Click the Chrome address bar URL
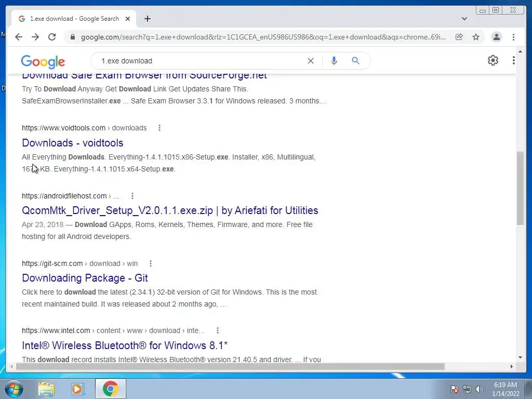This screenshot has width=532, height=399. pyautogui.click(x=263, y=37)
